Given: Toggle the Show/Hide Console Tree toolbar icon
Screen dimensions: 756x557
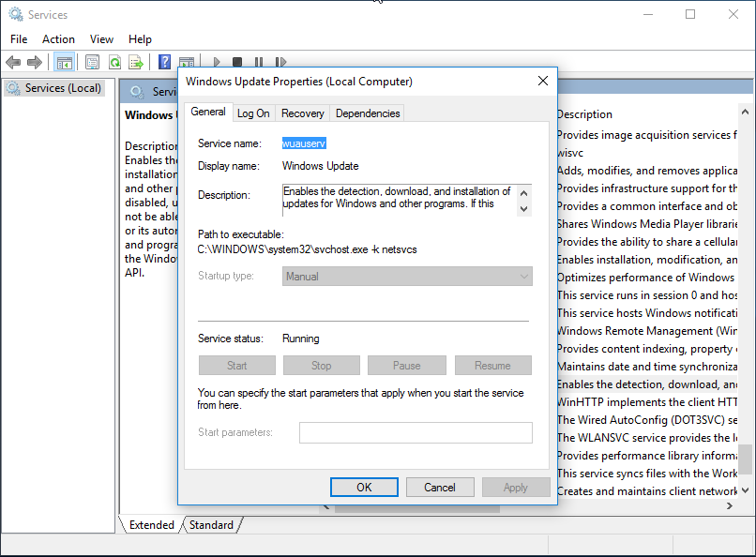Looking at the screenshot, I should (x=64, y=62).
